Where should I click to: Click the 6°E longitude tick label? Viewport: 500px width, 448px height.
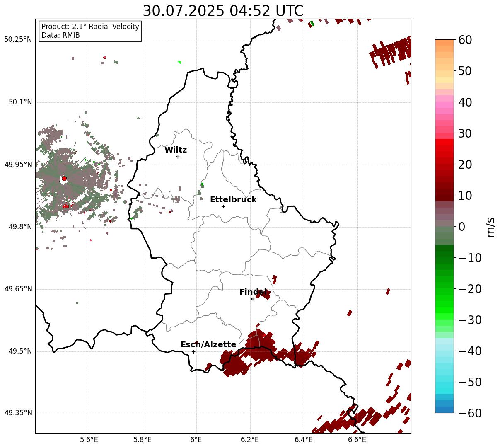(x=196, y=440)
